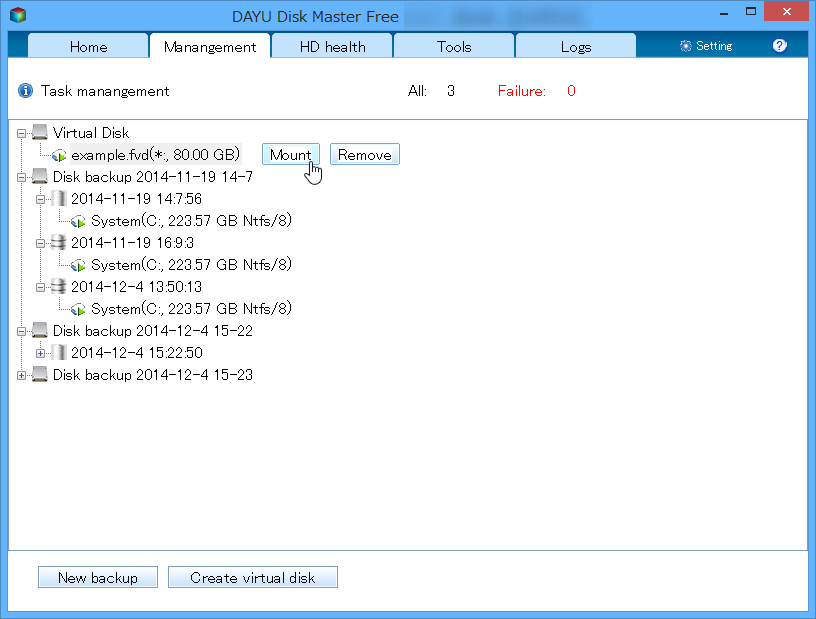Select the 2014-12-4 15:22:50 entry
Screen dimensions: 816x619
[136, 353]
